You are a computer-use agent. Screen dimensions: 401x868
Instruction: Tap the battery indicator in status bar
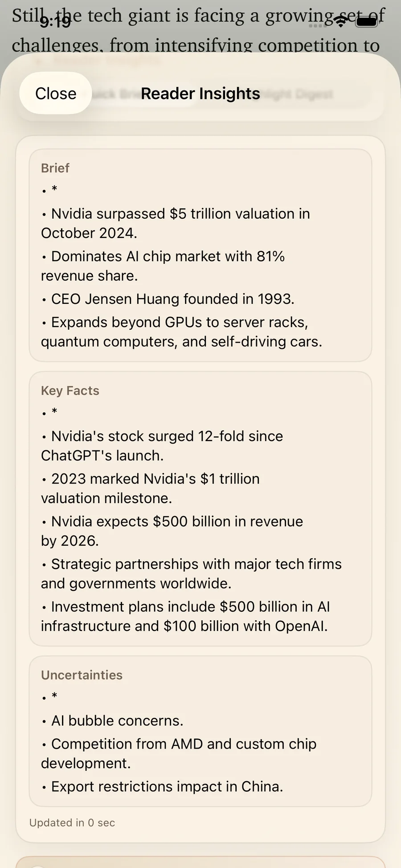tap(366, 20)
